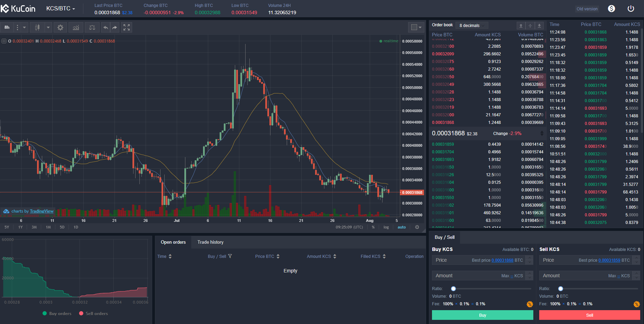Open the 8 decimals dropdown
The width and height of the screenshot is (644, 324).
click(472, 26)
